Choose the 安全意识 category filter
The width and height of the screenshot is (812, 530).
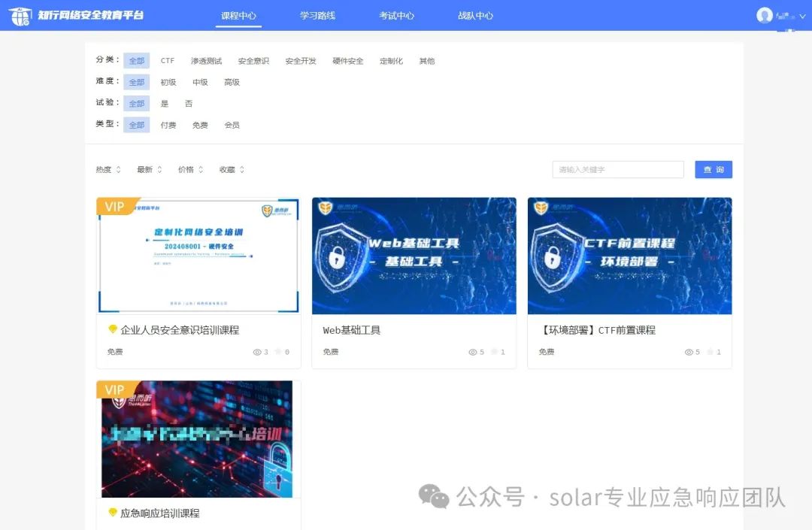253,61
